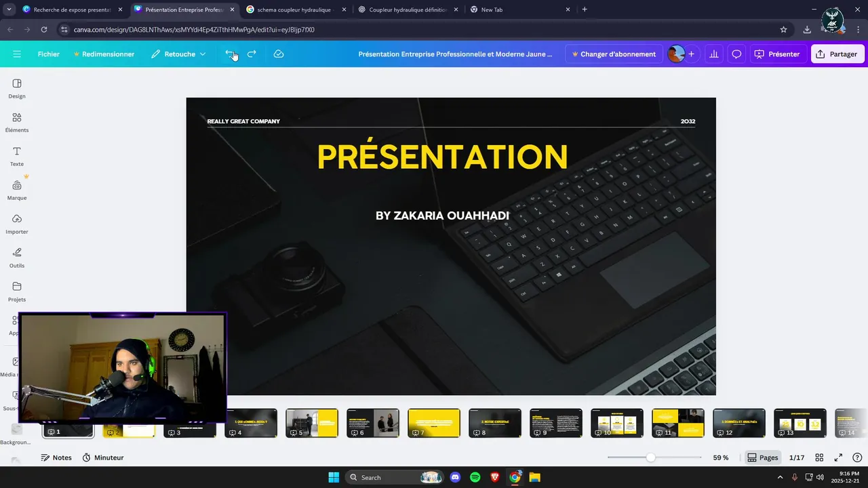Image resolution: width=868 pixels, height=488 pixels.
Task: Check cloud save status icon
Action: pyautogui.click(x=279, y=54)
